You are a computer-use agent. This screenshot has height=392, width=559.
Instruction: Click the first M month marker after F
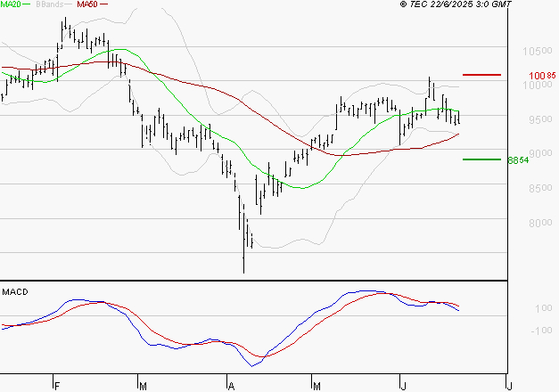(x=143, y=387)
